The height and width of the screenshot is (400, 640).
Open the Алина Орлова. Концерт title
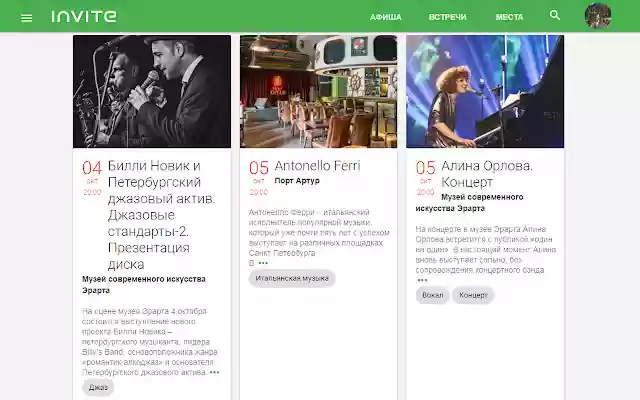pyautogui.click(x=487, y=174)
